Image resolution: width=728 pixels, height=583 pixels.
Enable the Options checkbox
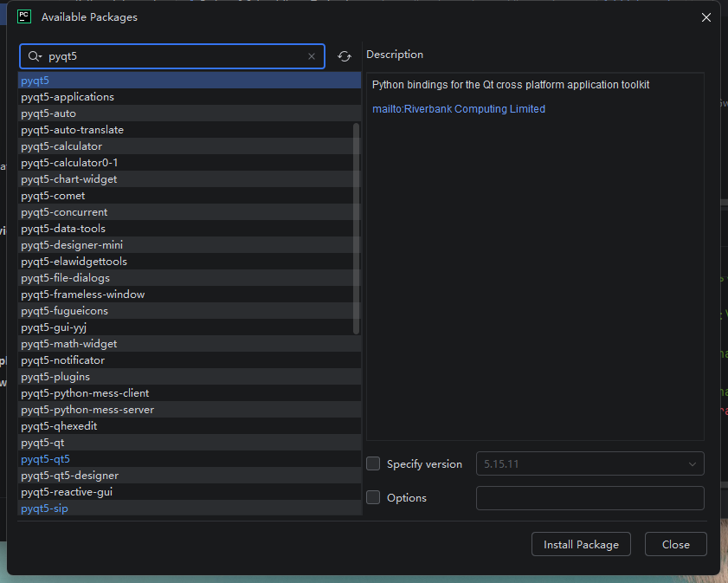(373, 497)
